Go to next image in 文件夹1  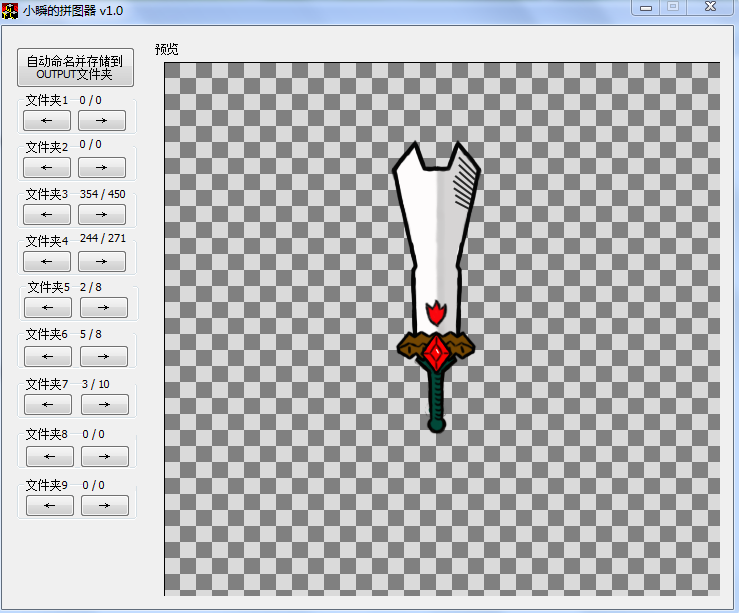[x=102, y=121]
